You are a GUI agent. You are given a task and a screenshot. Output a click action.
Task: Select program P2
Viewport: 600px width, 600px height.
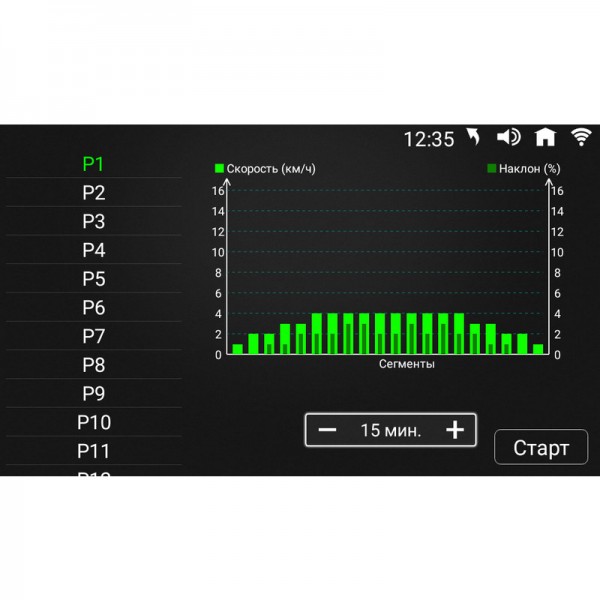coord(94,193)
